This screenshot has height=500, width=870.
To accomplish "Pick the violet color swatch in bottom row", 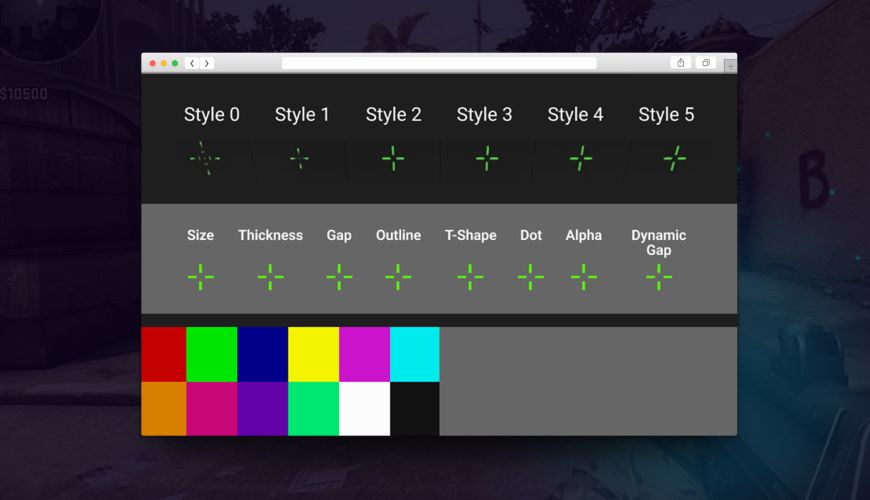I will click(x=262, y=408).
